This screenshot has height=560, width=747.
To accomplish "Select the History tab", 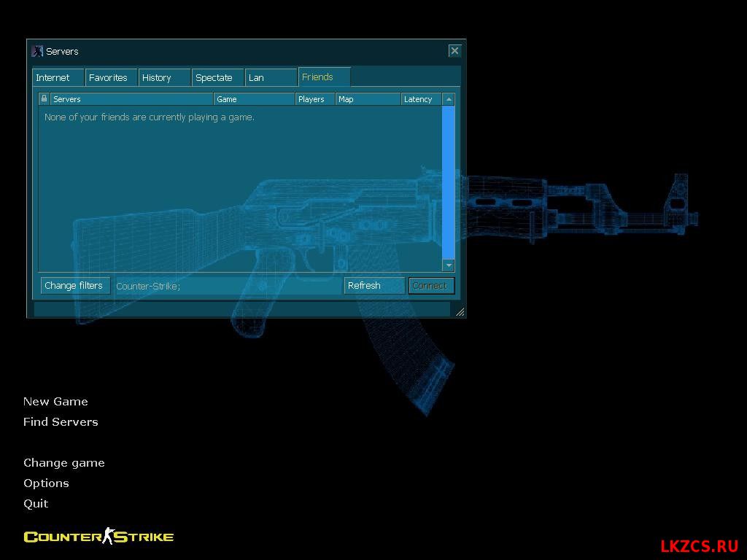I will [165, 77].
